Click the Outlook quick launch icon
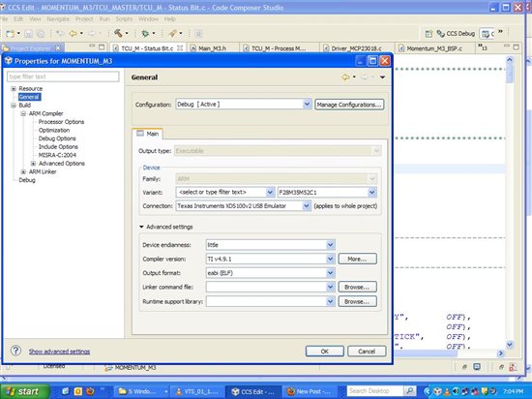This screenshot has width=532, height=399. [77, 391]
